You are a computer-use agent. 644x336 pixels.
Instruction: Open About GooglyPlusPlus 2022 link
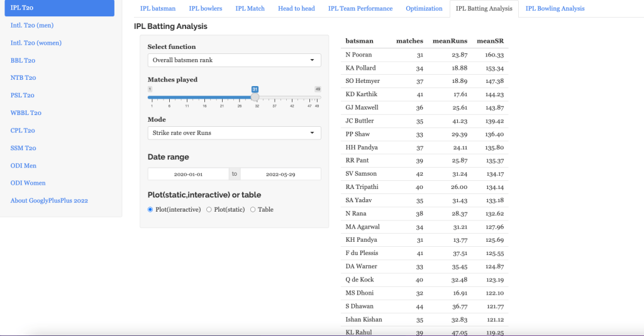(49, 201)
